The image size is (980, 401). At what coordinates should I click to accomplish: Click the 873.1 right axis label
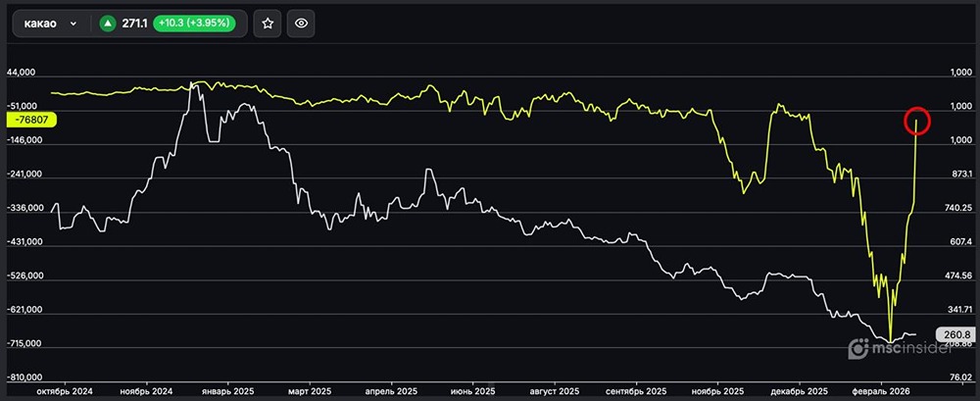(x=959, y=175)
